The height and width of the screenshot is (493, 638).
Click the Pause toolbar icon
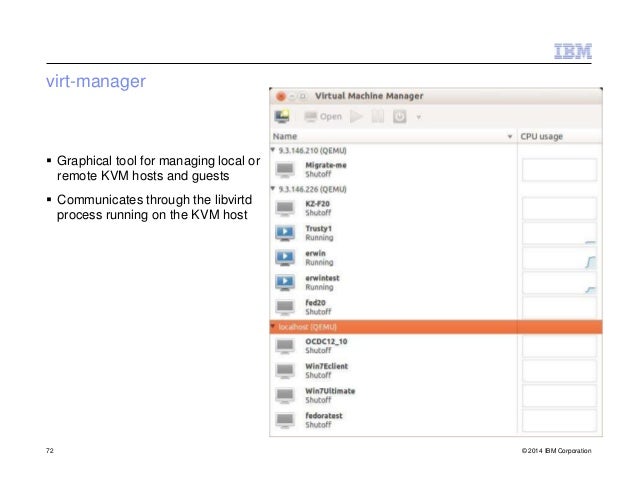point(378,117)
